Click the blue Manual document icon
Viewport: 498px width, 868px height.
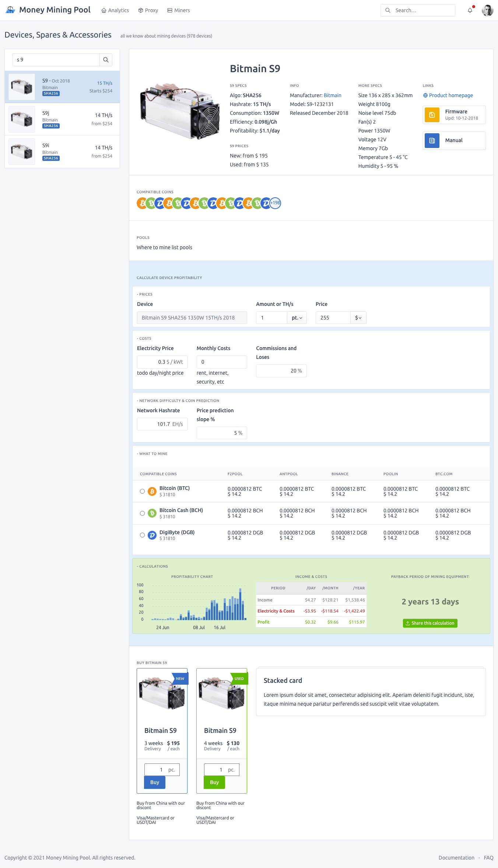pos(432,141)
